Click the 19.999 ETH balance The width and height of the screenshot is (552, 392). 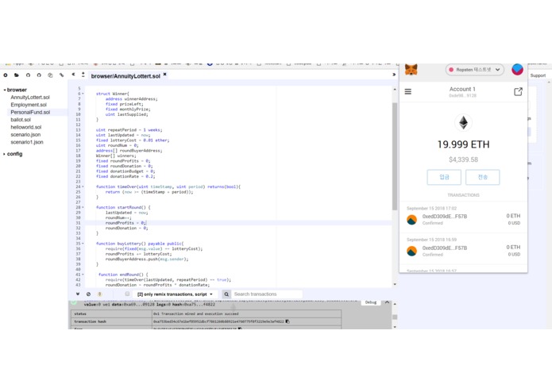pyautogui.click(x=463, y=144)
